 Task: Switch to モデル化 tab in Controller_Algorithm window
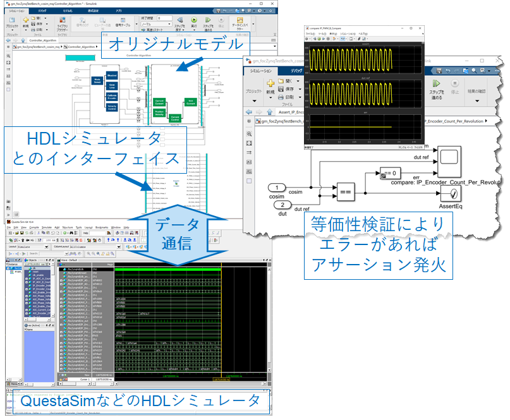pyautogui.click(x=68, y=11)
